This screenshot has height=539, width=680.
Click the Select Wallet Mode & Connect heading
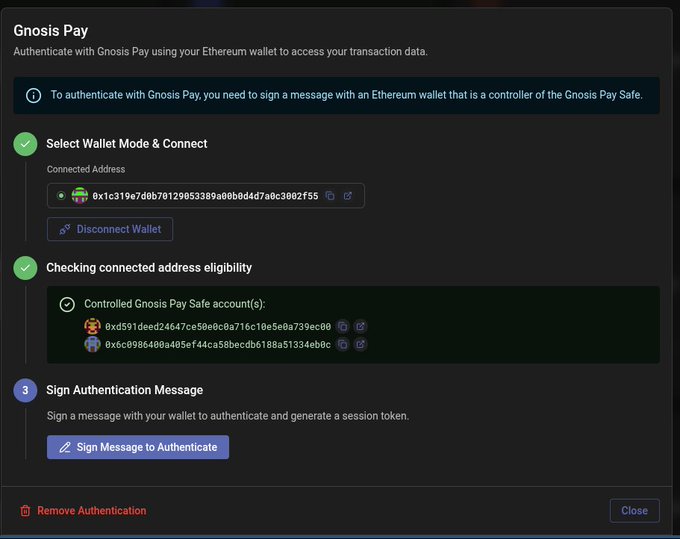127,144
